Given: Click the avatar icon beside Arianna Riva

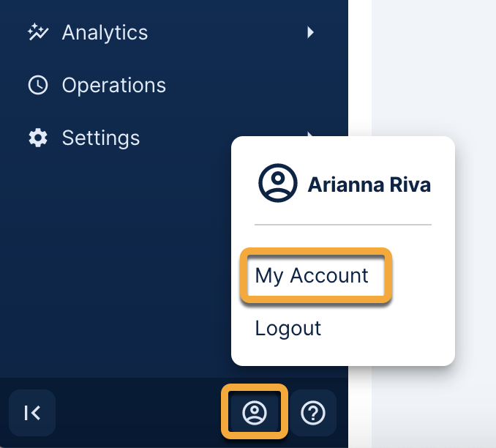Looking at the screenshot, I should coord(277,184).
